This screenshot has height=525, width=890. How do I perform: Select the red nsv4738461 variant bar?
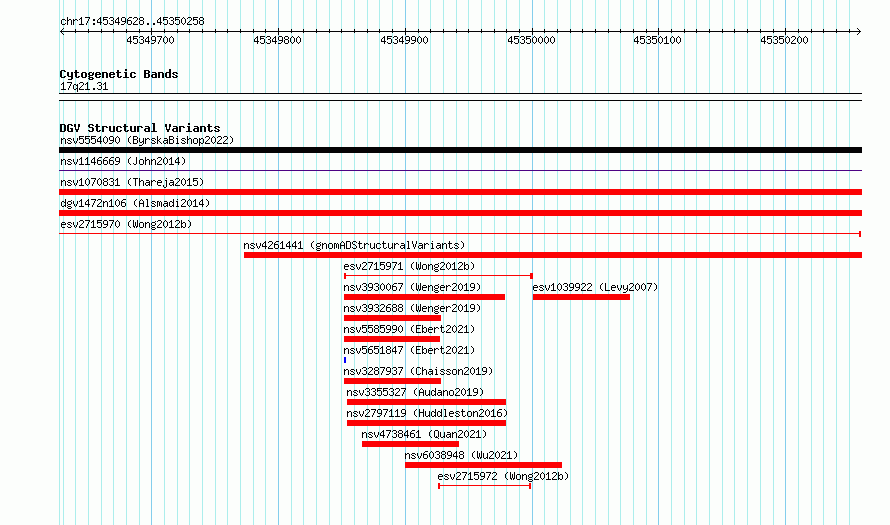pyautogui.click(x=410, y=444)
